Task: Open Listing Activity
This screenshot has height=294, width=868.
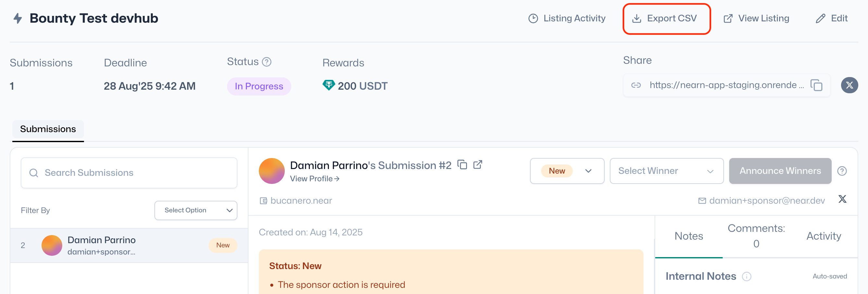Action: pyautogui.click(x=567, y=18)
